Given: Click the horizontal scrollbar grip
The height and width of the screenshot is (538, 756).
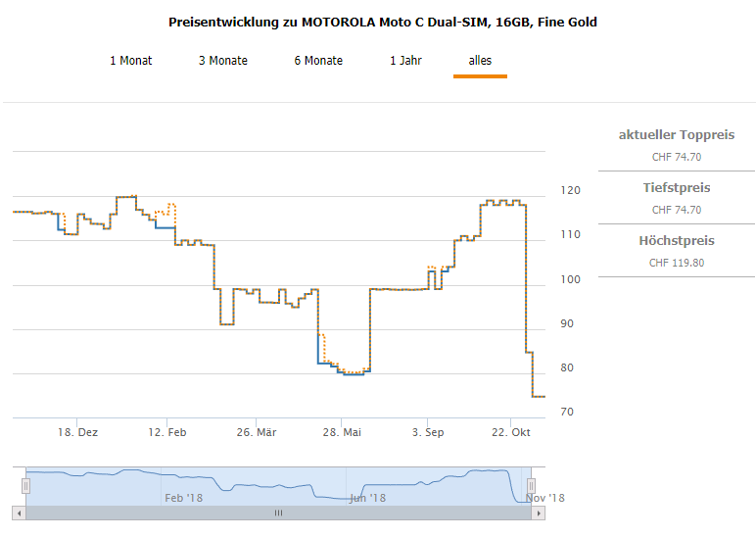Looking at the screenshot, I should [x=278, y=513].
